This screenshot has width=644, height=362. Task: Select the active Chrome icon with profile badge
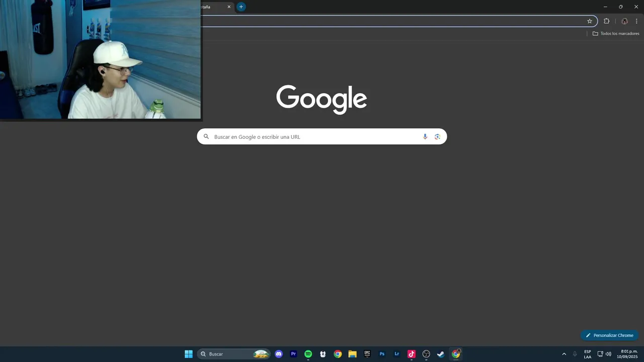(x=456, y=354)
